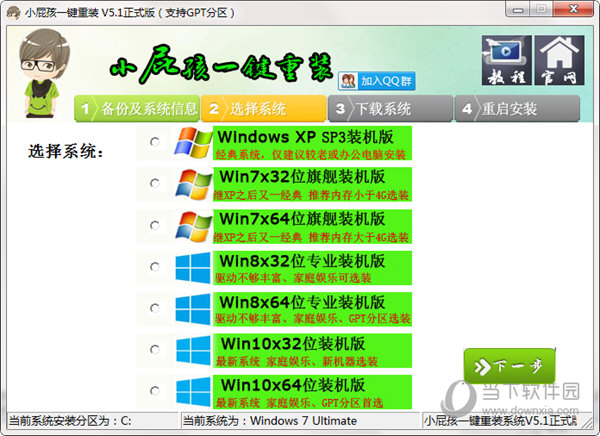Click the Win10x64 Windows logo icon
Viewport: 600px width, 436px height.
click(193, 392)
